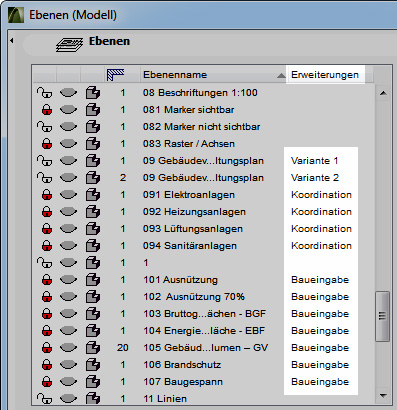This screenshot has height=410, width=397.
Task: Select layer row 083 Raster / Achsen
Action: click(x=203, y=144)
